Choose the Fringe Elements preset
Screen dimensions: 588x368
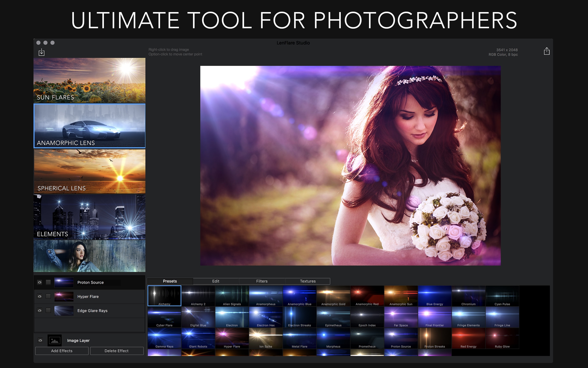tap(468, 317)
